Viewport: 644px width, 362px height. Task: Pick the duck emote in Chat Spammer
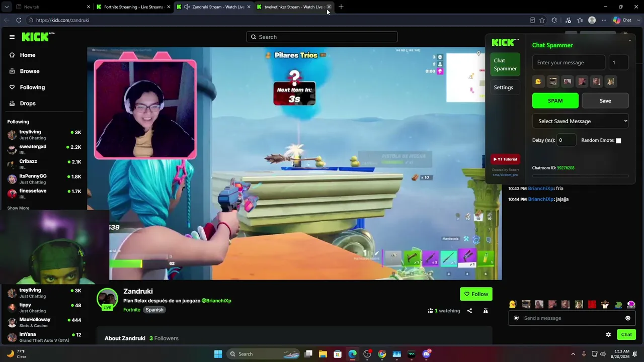[x=538, y=81]
